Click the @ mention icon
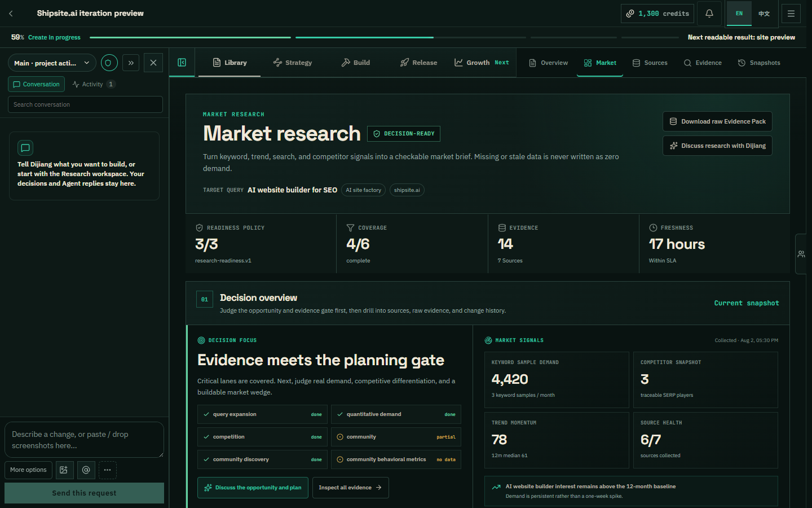 tap(86, 470)
